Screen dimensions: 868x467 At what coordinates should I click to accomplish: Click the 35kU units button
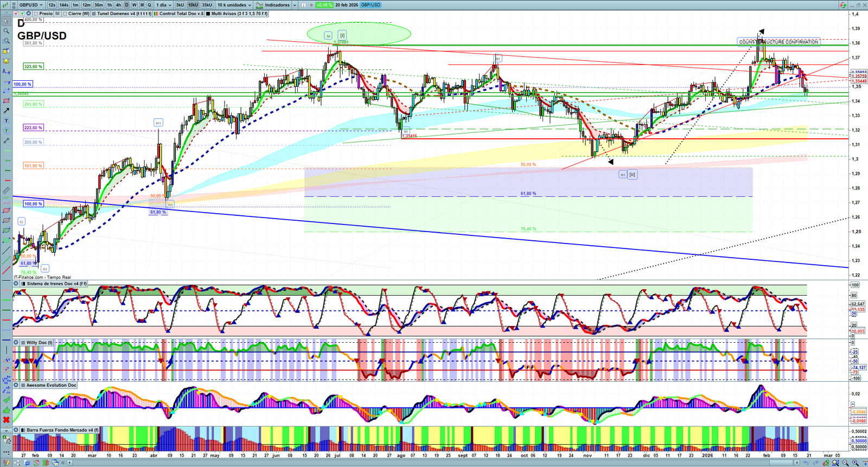(x=207, y=5)
